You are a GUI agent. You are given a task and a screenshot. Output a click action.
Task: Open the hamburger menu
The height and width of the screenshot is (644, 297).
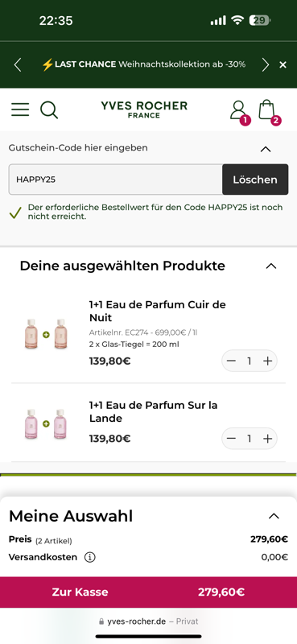[x=20, y=109]
